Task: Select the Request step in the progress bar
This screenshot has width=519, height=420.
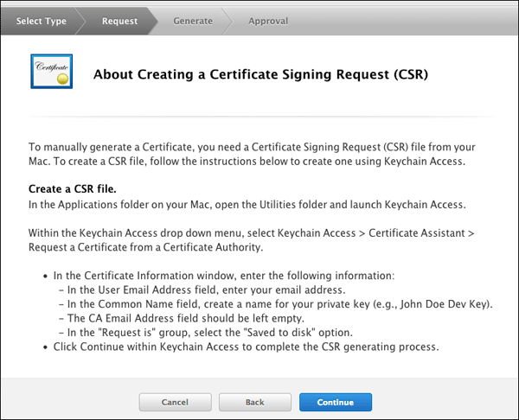Action: (x=119, y=21)
